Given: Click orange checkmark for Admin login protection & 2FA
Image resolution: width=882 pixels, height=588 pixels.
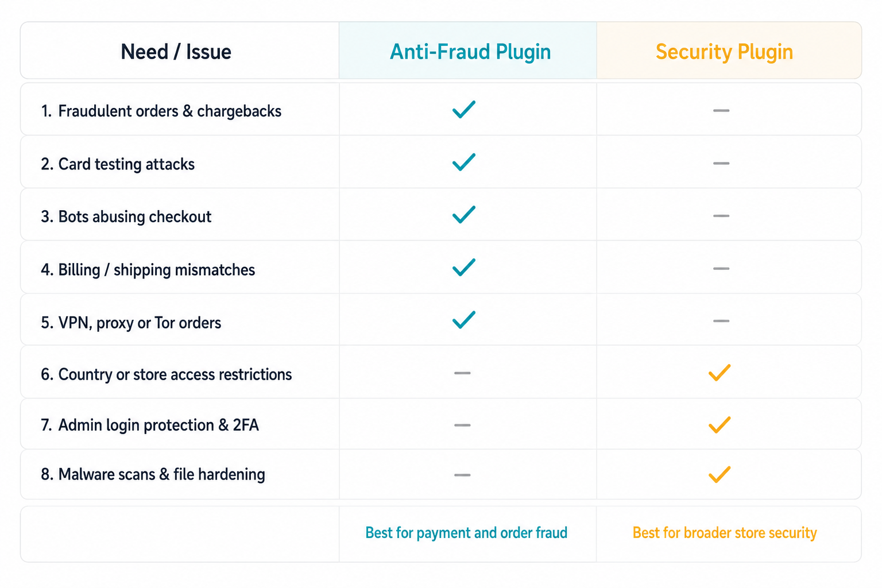Looking at the screenshot, I should pos(719,424).
